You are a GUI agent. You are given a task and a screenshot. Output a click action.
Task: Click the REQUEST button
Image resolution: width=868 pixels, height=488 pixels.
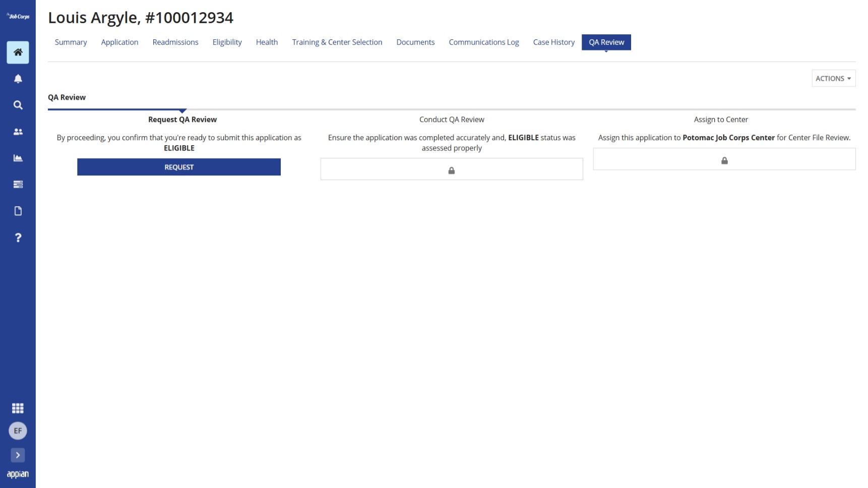[x=179, y=167]
